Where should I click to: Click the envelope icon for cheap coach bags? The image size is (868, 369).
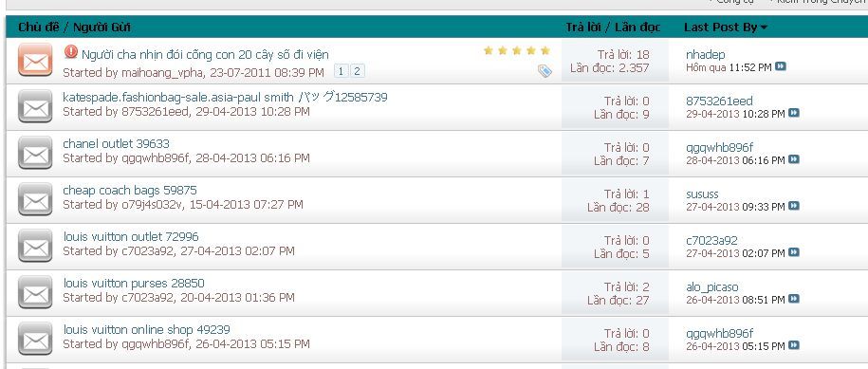(x=35, y=199)
